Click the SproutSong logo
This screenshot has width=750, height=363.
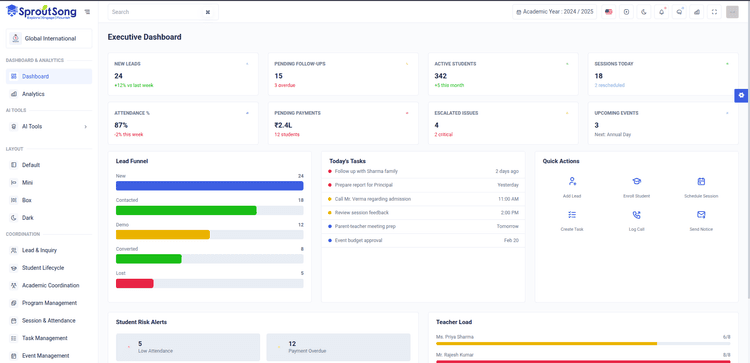coord(41,11)
